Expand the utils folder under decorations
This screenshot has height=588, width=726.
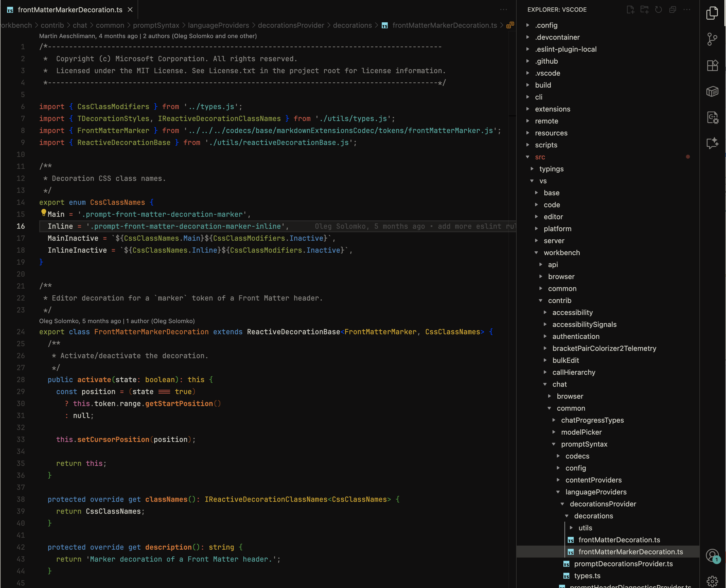[x=585, y=528]
